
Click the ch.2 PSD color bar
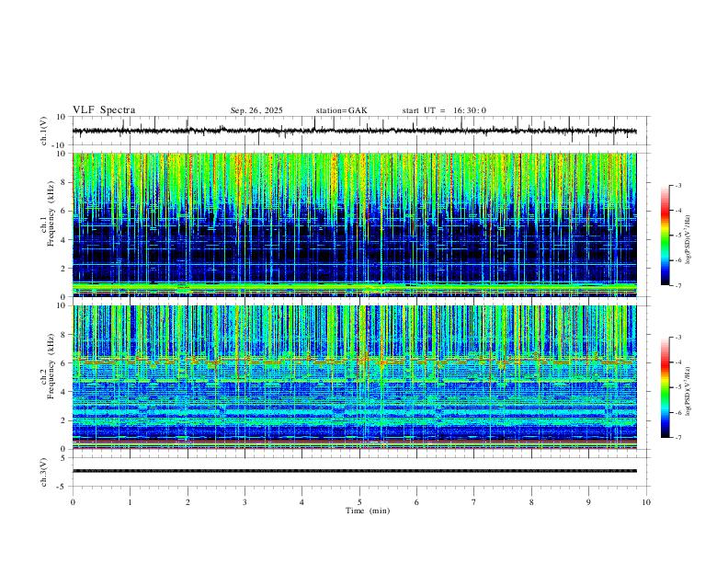pos(665,387)
